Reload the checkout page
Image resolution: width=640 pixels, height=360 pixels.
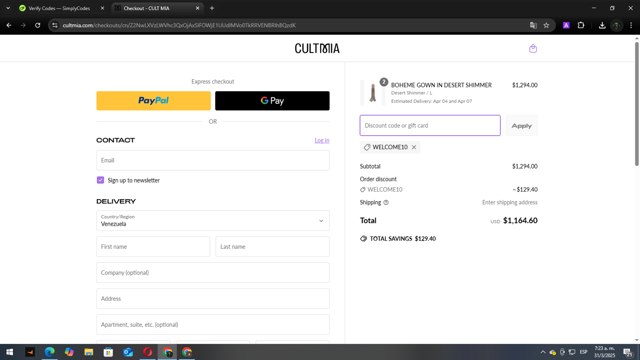(38, 25)
